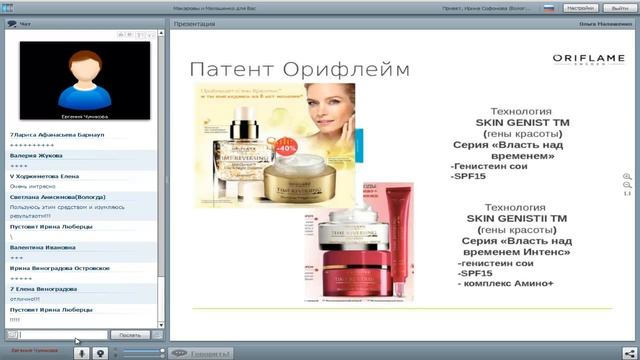Click chat name Светлана Анисимова(Вологда)
Screen dimensions: 640x360
(58, 197)
